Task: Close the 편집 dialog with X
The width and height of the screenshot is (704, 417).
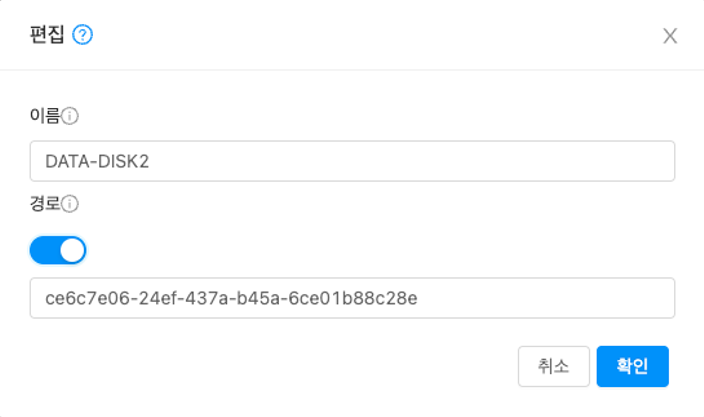Action: click(670, 36)
